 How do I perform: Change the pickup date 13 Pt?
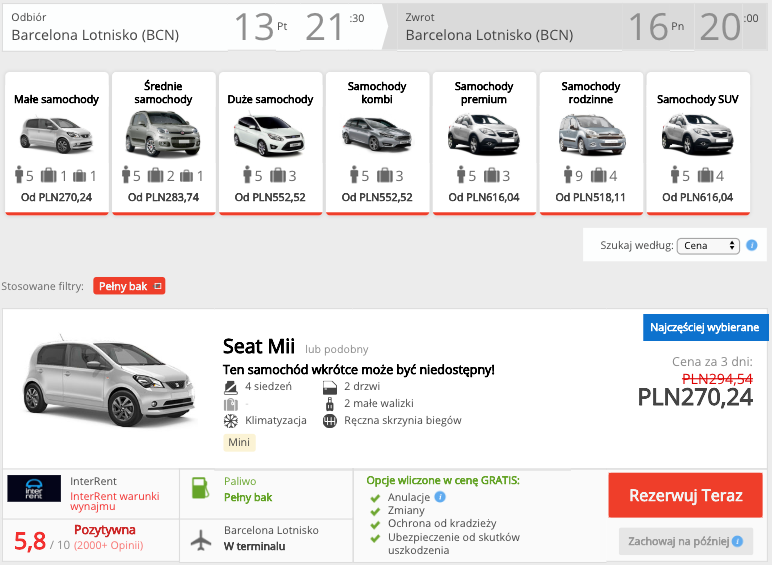261,27
